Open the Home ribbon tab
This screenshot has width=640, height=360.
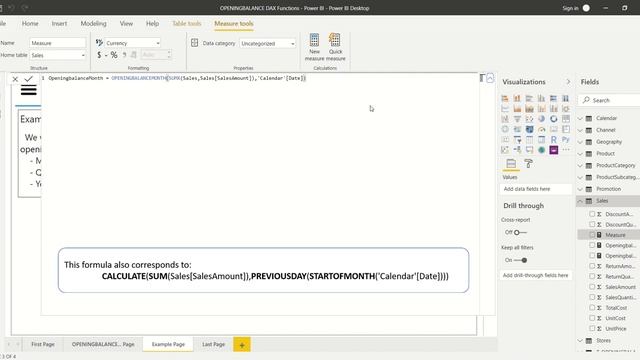coord(30,24)
